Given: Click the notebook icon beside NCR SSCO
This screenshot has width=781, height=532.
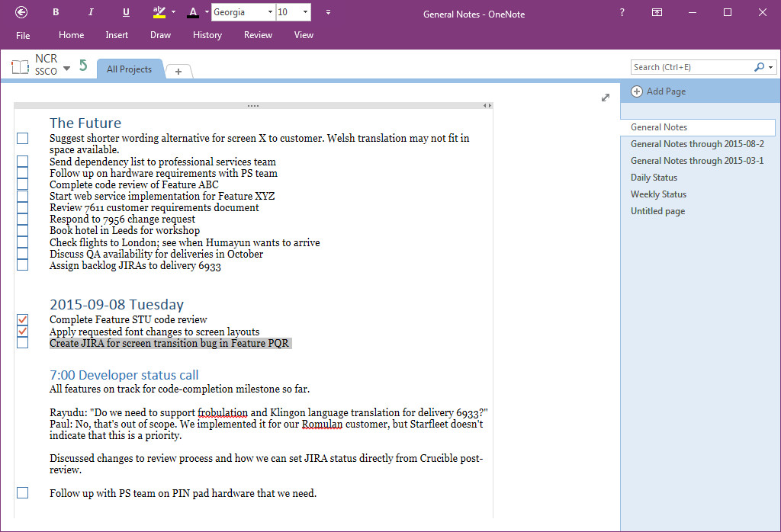Looking at the screenshot, I should click(20, 66).
